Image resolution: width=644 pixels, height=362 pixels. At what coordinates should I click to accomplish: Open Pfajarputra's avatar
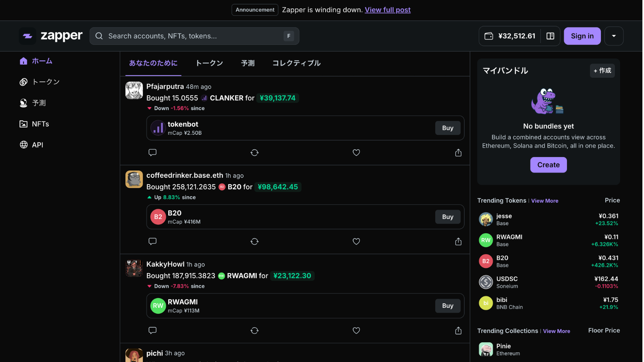click(x=134, y=90)
